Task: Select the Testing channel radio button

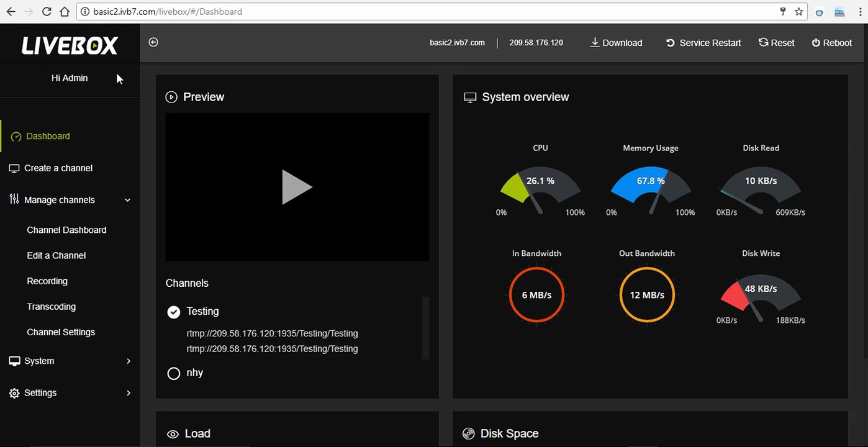Action: [174, 312]
